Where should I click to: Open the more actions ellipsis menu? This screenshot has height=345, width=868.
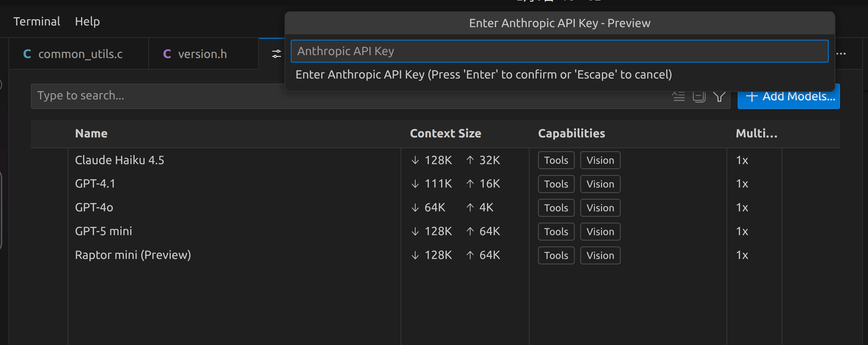coord(841,53)
